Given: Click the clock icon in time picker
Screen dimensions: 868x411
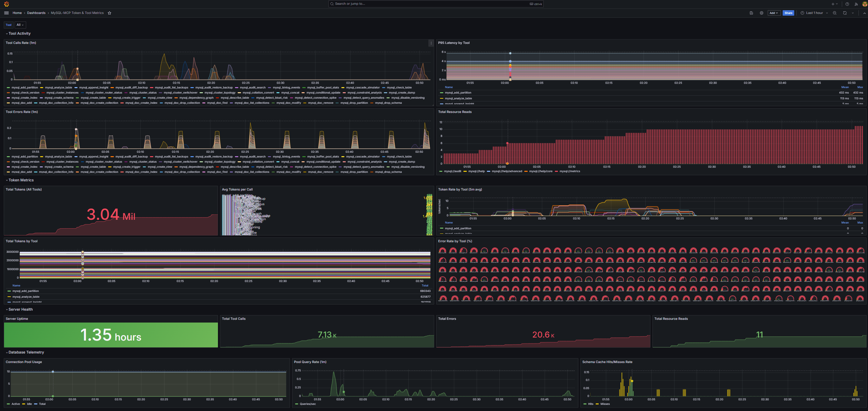Looking at the screenshot, I should (x=802, y=13).
